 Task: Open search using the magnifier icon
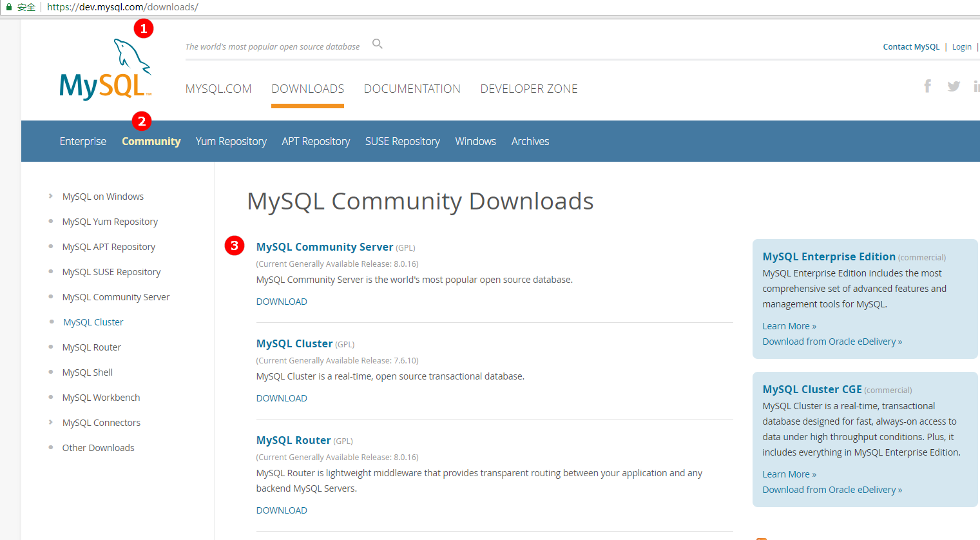(377, 44)
